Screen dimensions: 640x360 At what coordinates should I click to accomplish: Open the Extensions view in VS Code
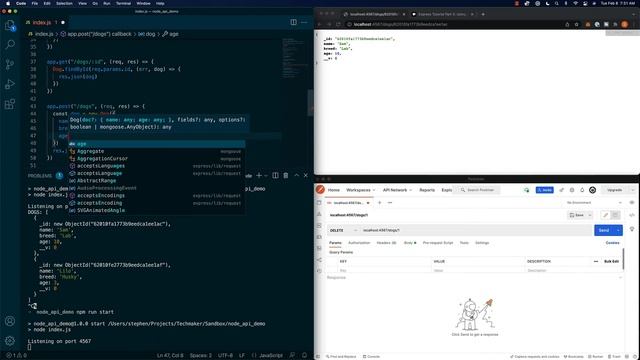pyautogui.click(x=10, y=104)
